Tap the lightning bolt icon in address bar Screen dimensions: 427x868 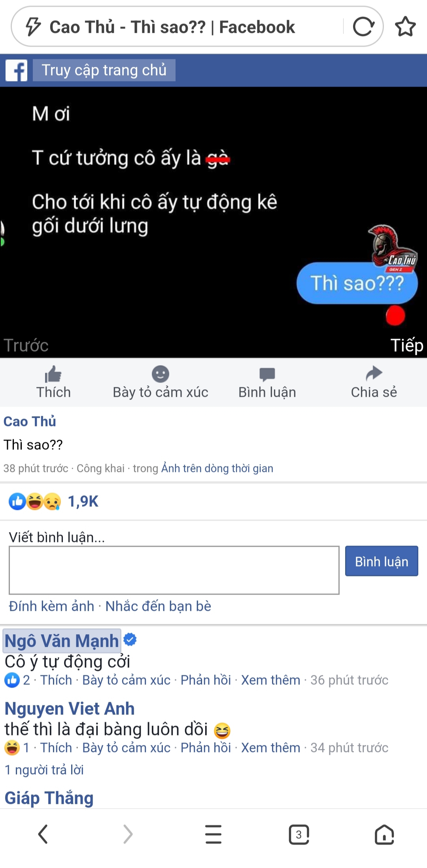(x=33, y=27)
